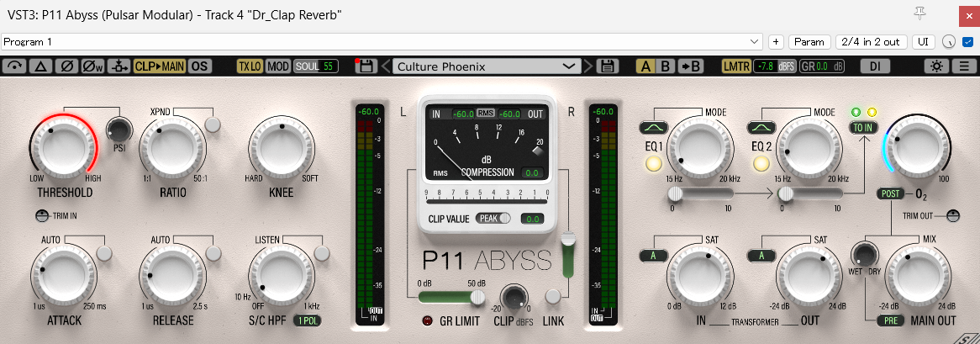Go to the next preset arrow
This screenshot has height=344, width=980.
587,66
